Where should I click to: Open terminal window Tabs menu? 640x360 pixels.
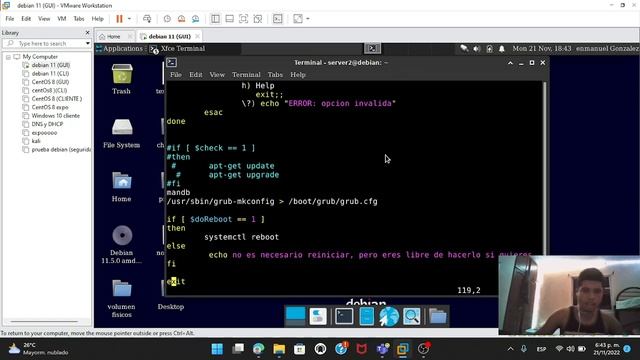pos(275,75)
